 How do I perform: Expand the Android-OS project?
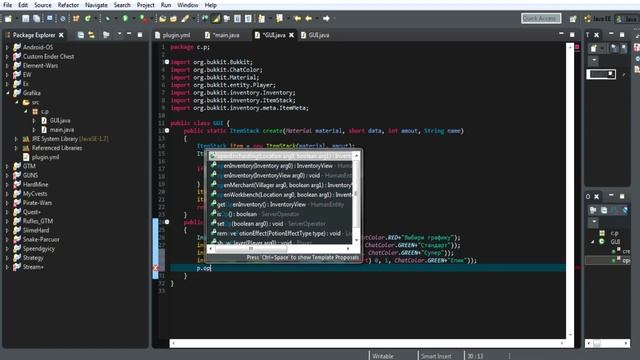(x=7, y=47)
